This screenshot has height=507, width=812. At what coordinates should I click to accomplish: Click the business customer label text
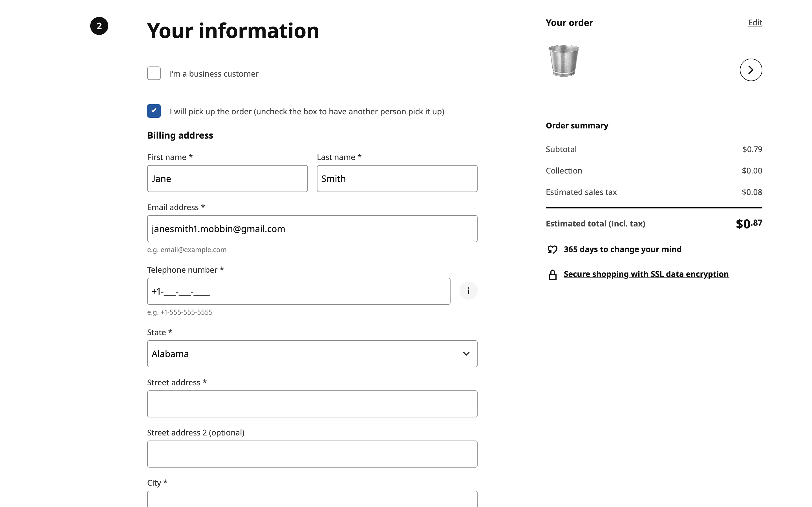click(x=214, y=74)
